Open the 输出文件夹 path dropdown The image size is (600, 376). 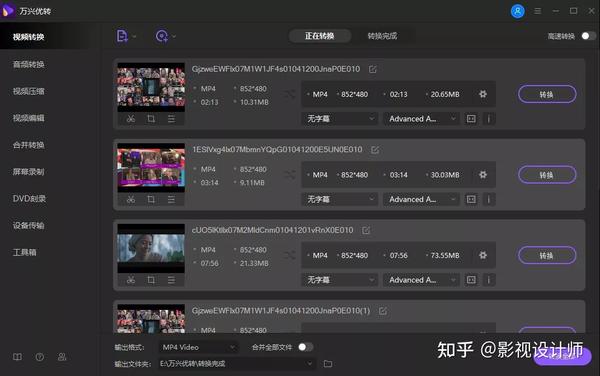[237, 363]
